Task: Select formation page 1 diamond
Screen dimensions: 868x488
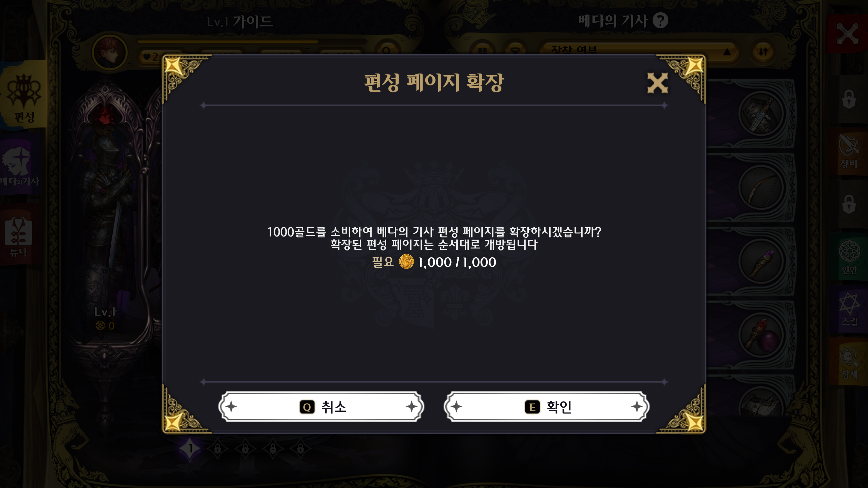Action: pos(190,448)
